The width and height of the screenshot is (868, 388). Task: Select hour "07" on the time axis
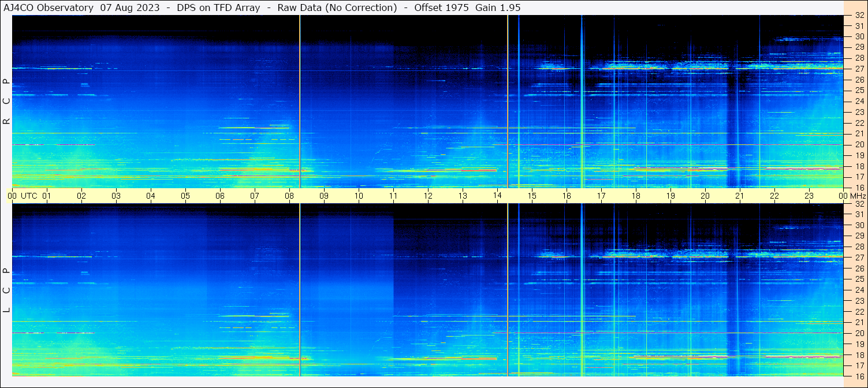point(255,196)
